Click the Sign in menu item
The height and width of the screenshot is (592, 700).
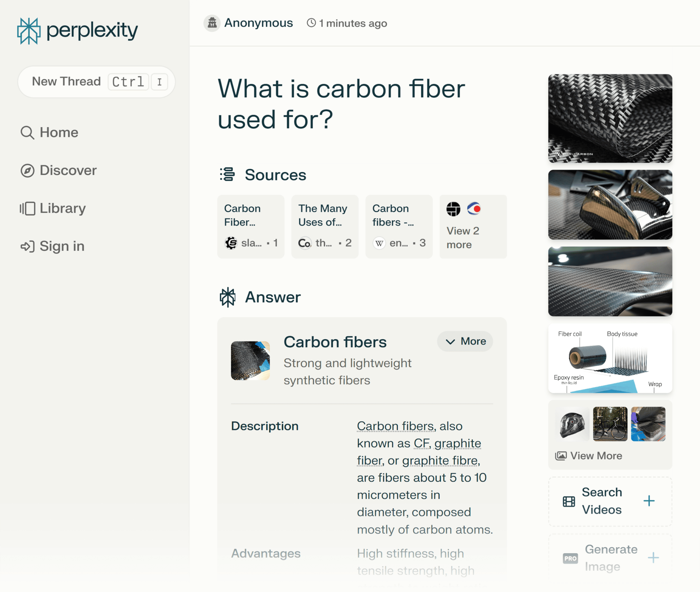(x=61, y=246)
